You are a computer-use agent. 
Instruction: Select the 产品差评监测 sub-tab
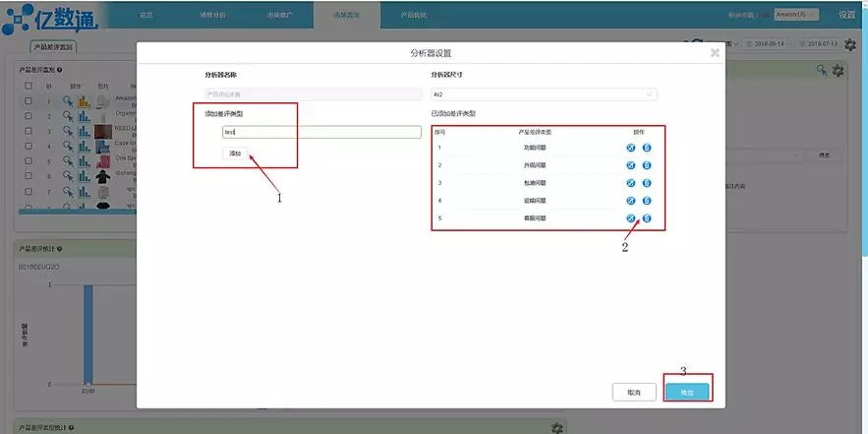click(x=53, y=47)
